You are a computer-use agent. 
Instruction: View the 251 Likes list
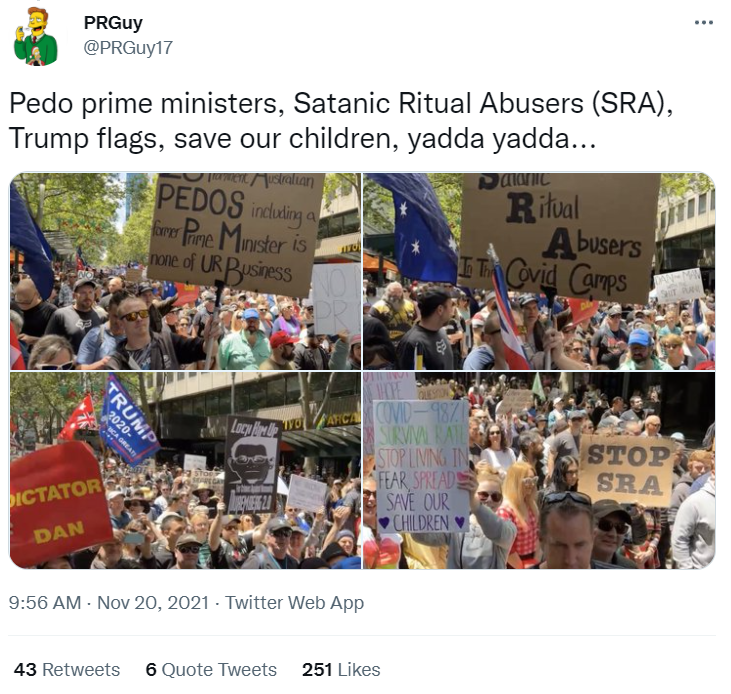[x=341, y=669]
